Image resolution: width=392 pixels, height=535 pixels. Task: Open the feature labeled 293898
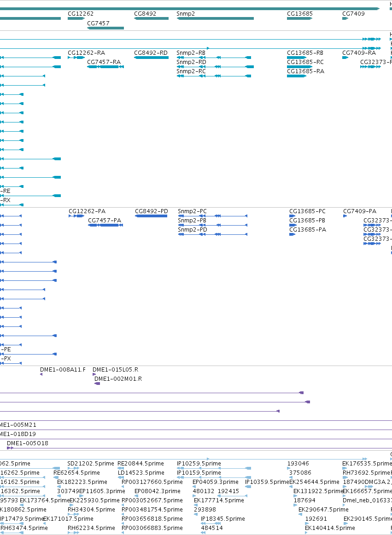pos(205,510)
